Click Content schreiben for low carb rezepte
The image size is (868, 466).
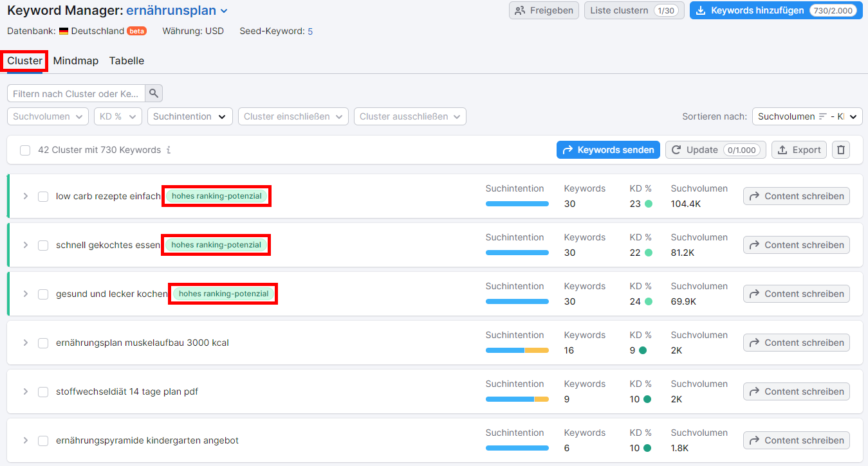point(796,196)
